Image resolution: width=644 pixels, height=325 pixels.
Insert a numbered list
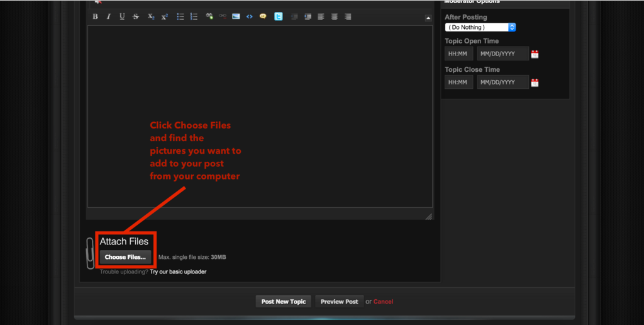[194, 16]
